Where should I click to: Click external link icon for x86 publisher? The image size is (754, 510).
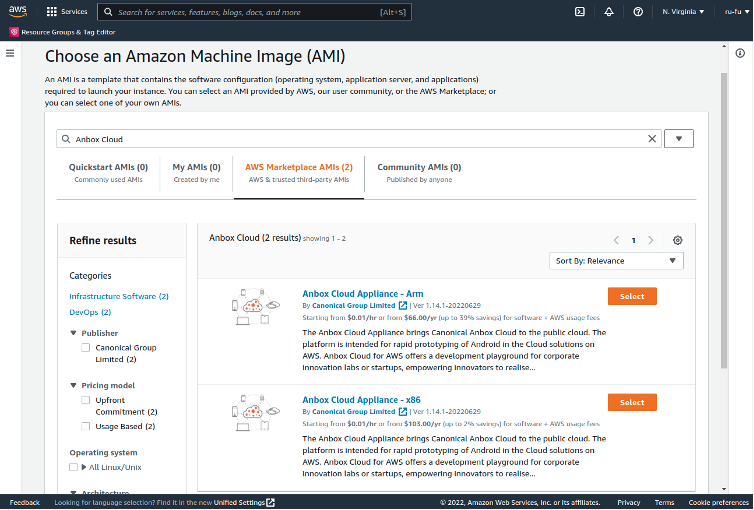(x=403, y=411)
